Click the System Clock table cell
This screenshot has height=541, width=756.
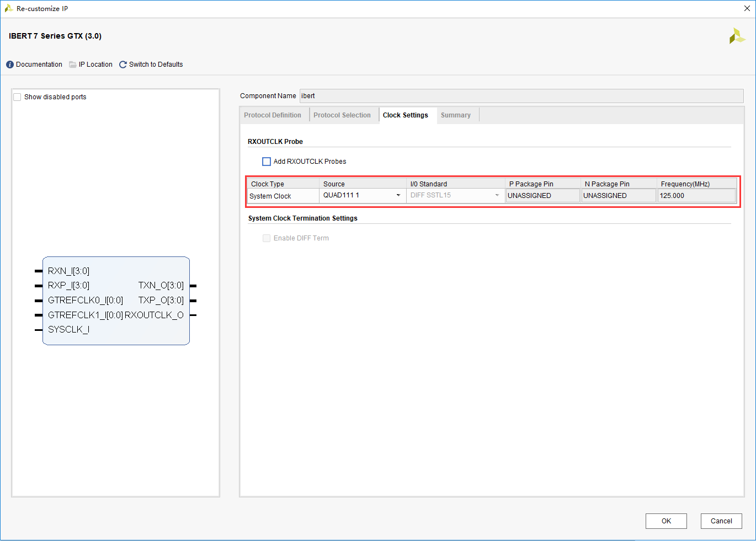tap(283, 196)
